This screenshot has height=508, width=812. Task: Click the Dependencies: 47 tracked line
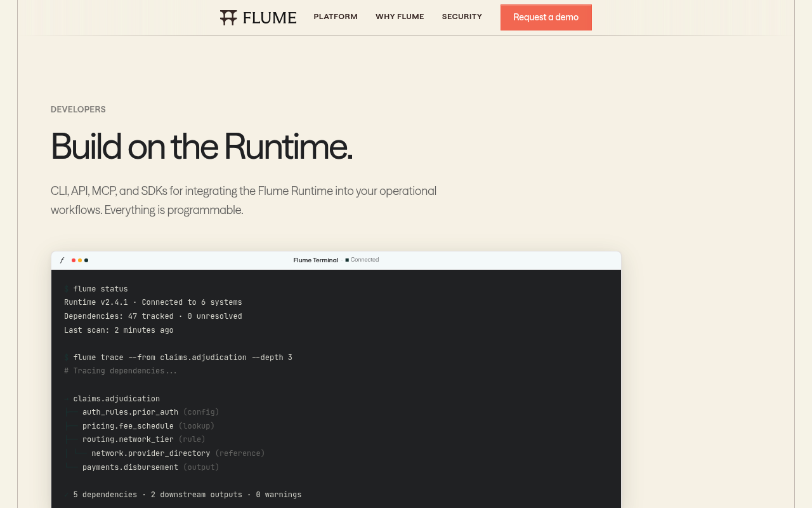pos(153,316)
